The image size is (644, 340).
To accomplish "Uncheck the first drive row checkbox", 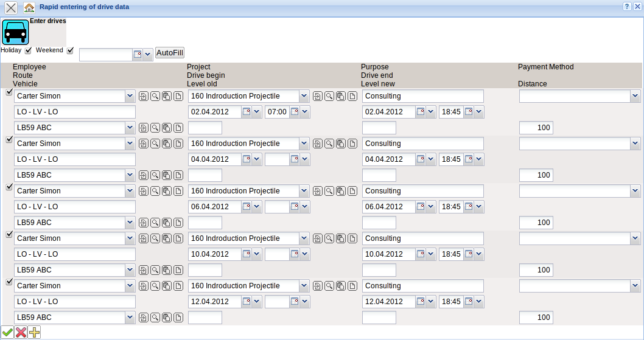I will [x=9, y=92].
